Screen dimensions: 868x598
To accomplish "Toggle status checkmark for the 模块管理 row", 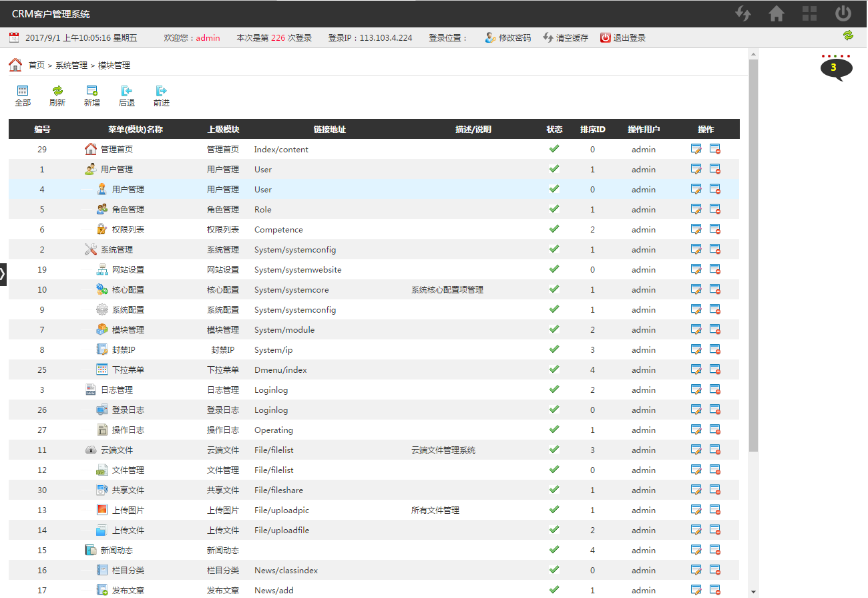I will pos(554,329).
